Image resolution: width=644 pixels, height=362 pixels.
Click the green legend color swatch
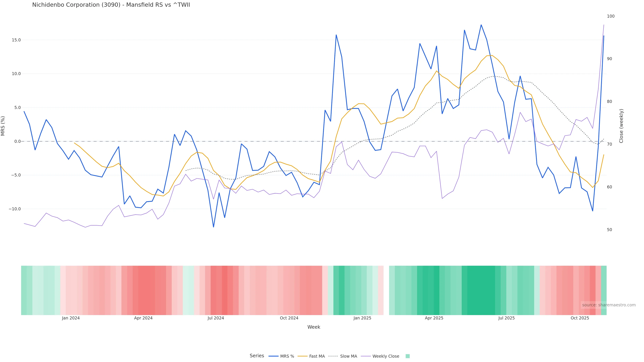(x=408, y=356)
